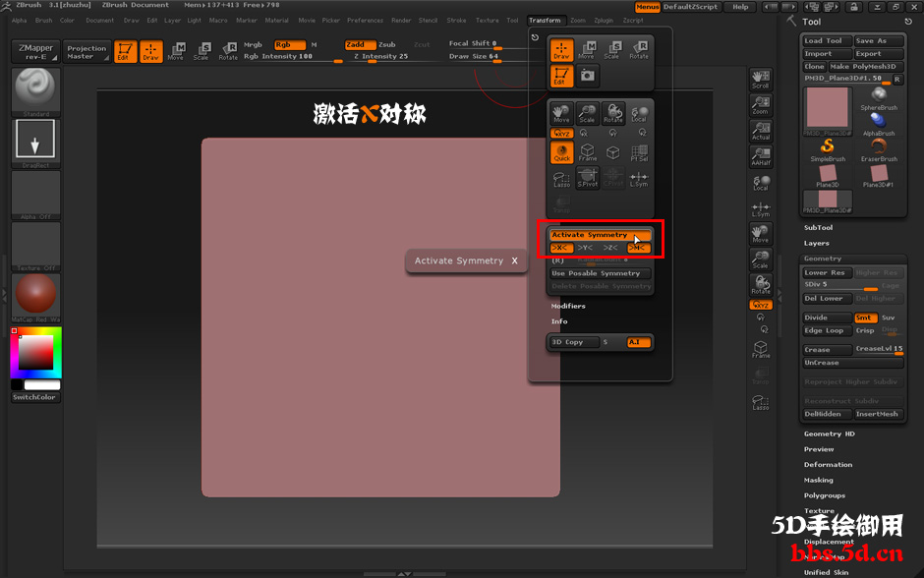Screen dimensions: 924x578
Task: Pick a color in the color picker square
Action: click(x=36, y=352)
